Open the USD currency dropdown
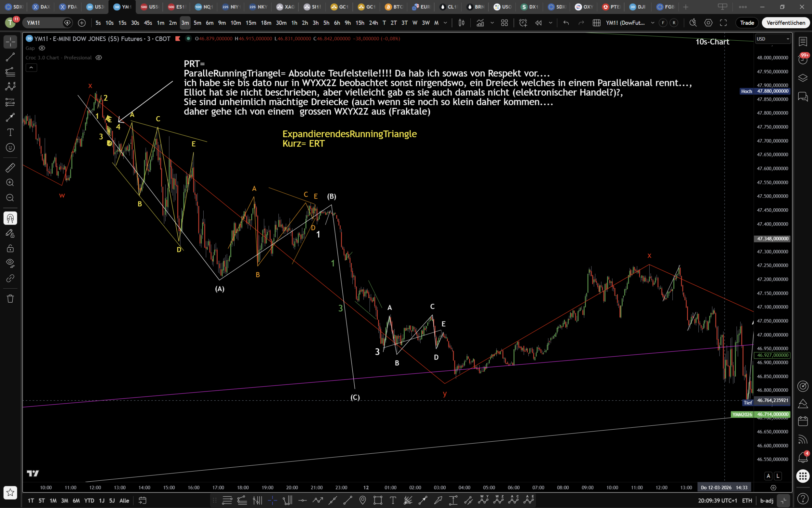Screen dimensions: 812x508 [773, 39]
